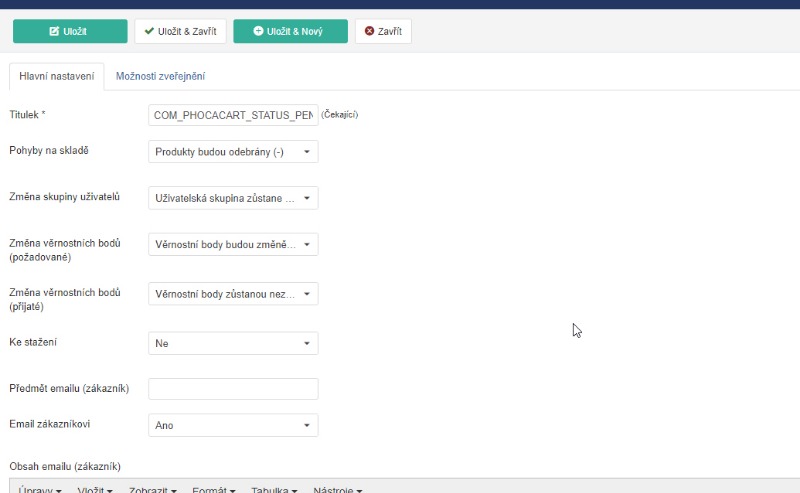Image resolution: width=800 pixels, height=493 pixels.
Task: Open the editor Formát menu
Action: (213, 489)
